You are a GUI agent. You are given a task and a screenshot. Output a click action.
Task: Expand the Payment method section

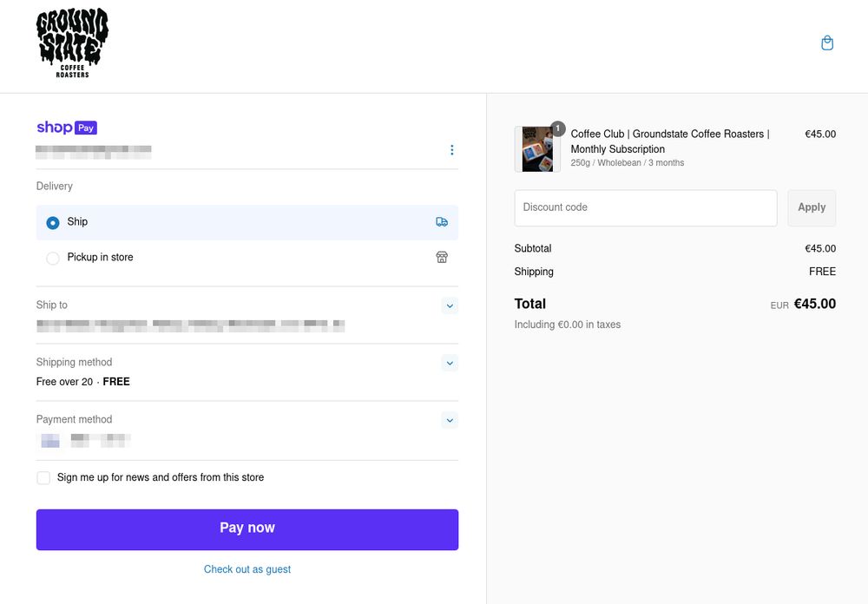tap(450, 420)
